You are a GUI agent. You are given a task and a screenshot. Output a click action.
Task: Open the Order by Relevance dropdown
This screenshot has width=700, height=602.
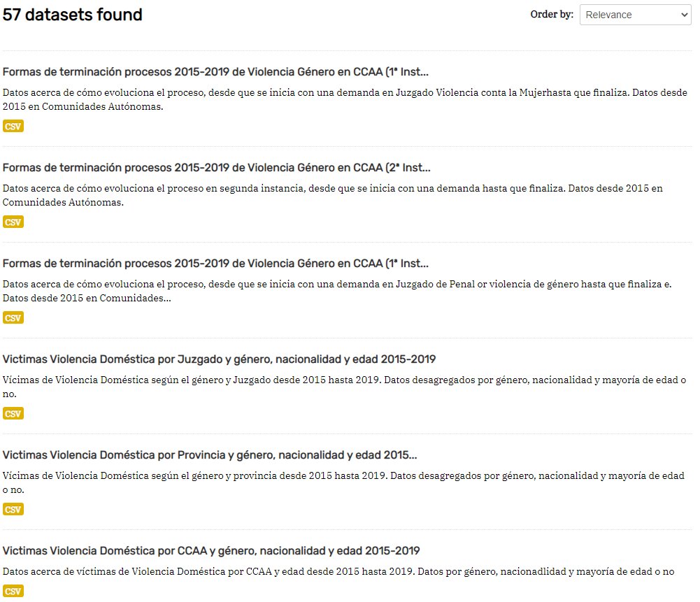pos(635,15)
